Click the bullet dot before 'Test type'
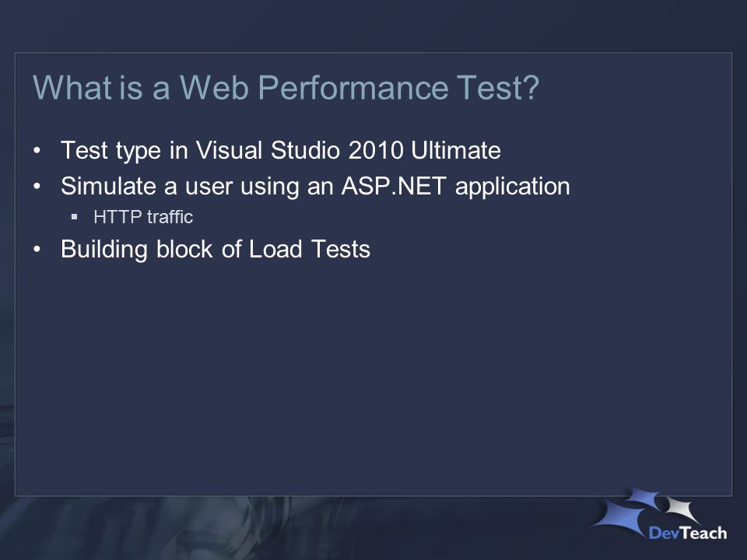747x560 pixels. tap(37, 150)
